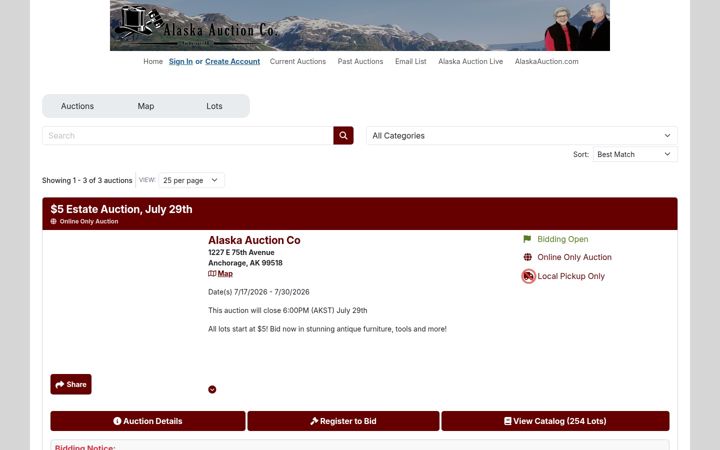
Task: Change the 25 per page view dropdown
Action: pyautogui.click(x=191, y=180)
